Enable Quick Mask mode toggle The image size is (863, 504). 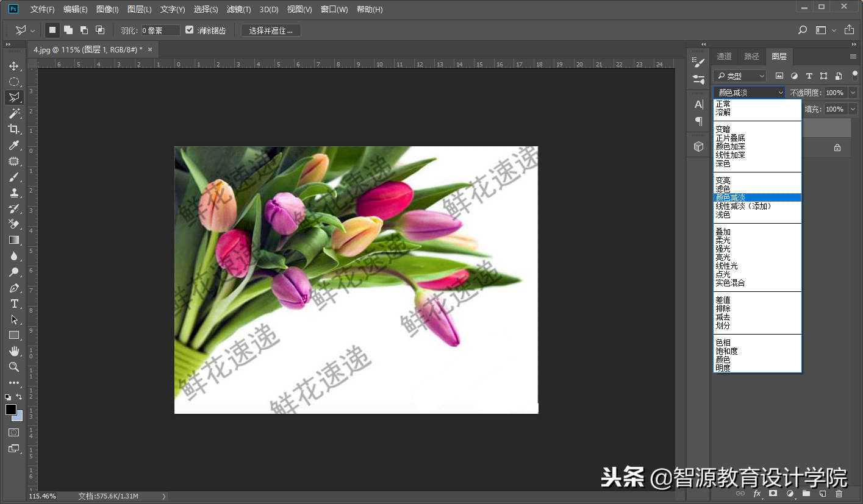(13, 432)
